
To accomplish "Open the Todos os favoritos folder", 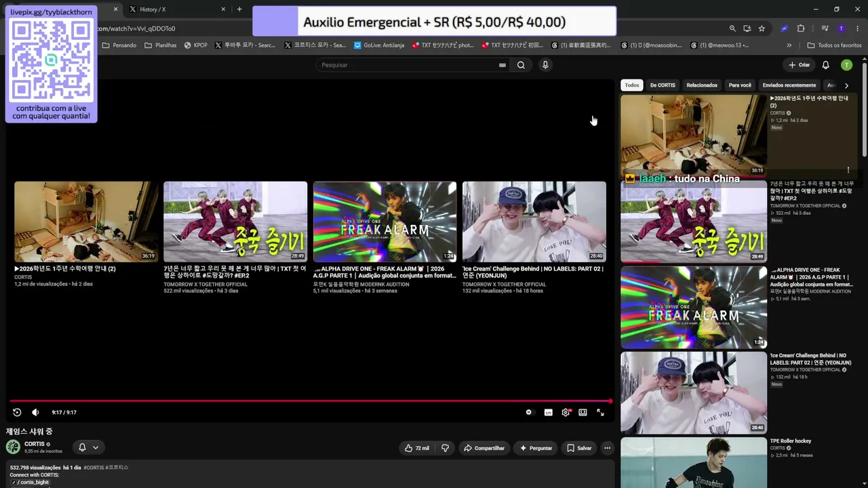I will pyautogui.click(x=834, y=45).
